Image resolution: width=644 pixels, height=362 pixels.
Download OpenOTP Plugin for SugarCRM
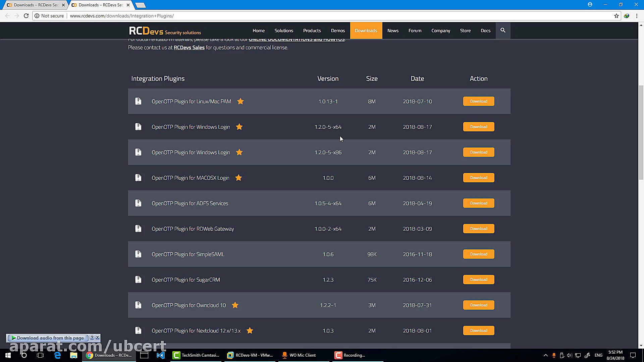point(479,280)
